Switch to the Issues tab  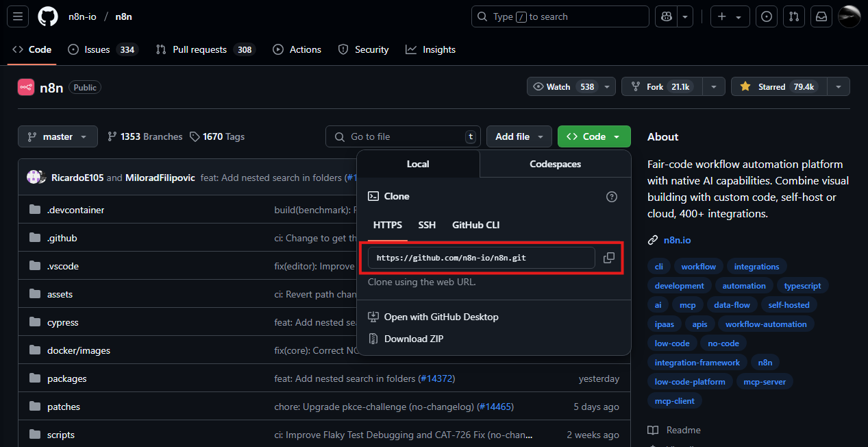tap(103, 49)
